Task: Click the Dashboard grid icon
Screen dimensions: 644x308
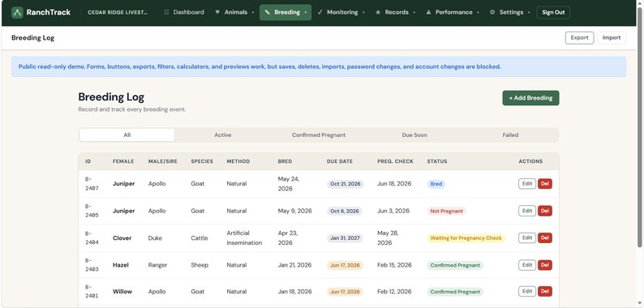Action: 166,12
